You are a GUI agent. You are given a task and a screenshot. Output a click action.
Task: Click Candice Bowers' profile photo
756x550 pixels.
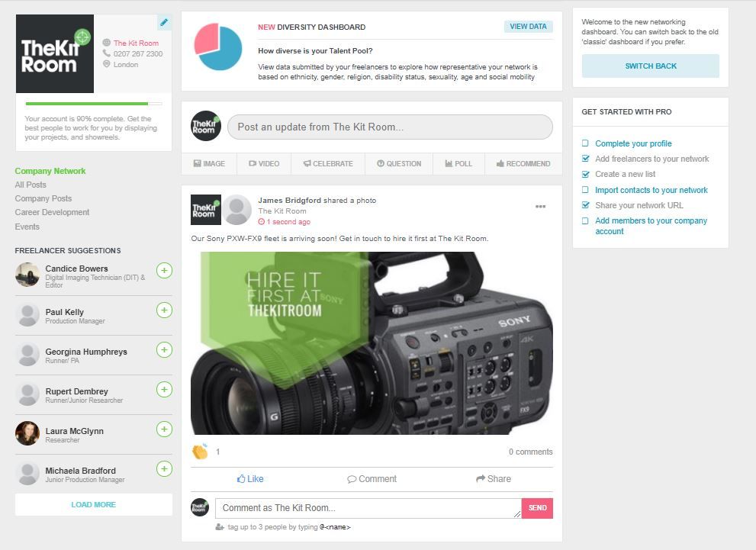click(27, 275)
